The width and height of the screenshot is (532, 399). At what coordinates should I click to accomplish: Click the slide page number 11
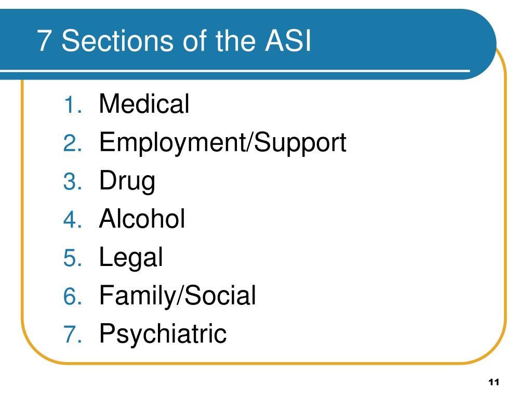pos(494,382)
